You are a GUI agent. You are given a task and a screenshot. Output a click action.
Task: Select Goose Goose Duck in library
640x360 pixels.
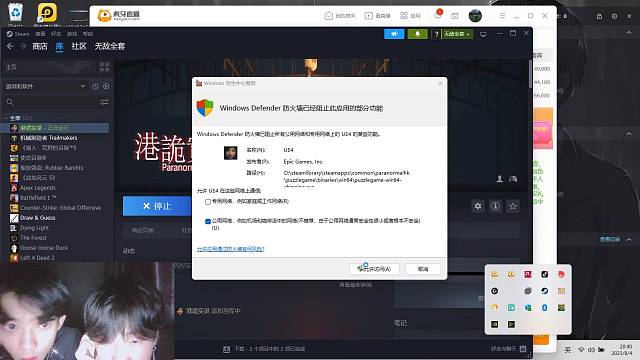pos(55,248)
